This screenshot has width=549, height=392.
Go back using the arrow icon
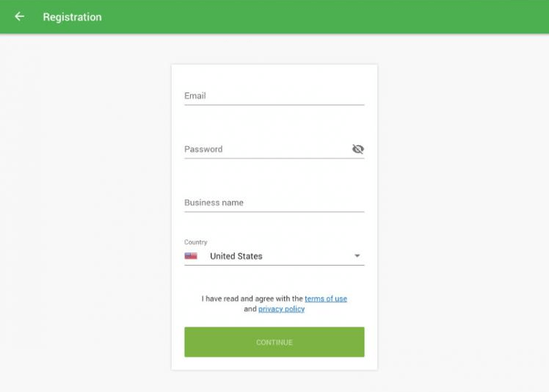(19, 17)
